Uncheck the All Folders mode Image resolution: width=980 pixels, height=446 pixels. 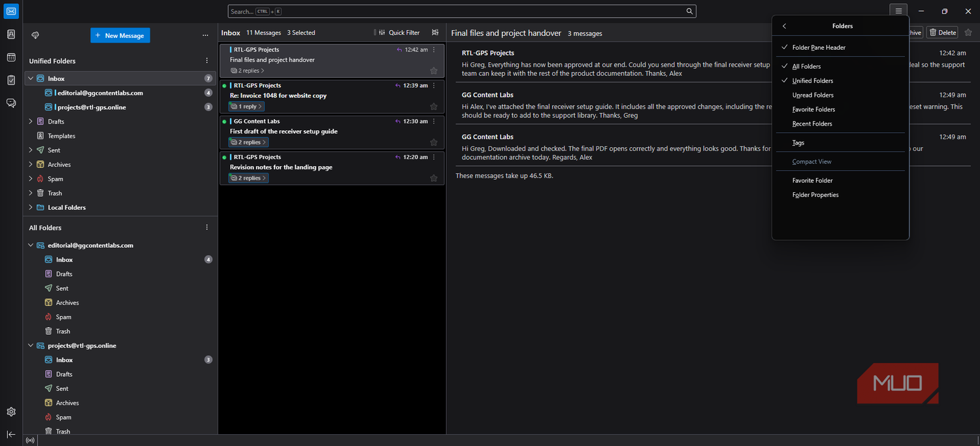[840, 66]
